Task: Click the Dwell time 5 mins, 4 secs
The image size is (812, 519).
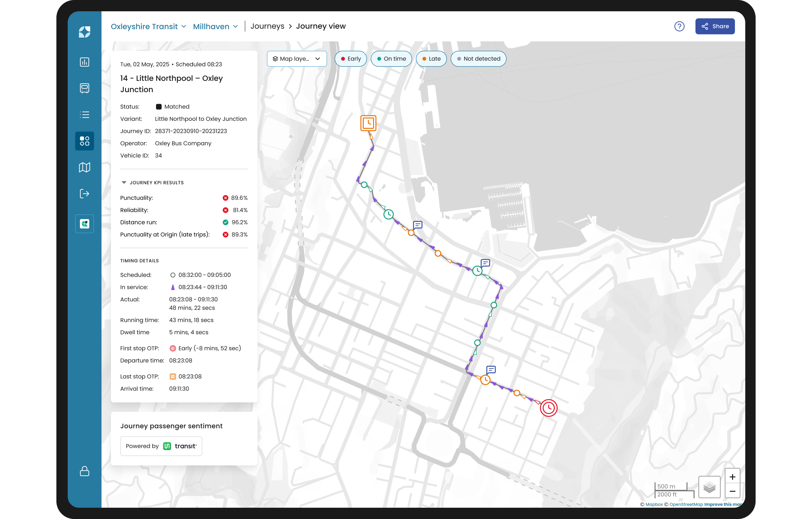Action: (189, 332)
